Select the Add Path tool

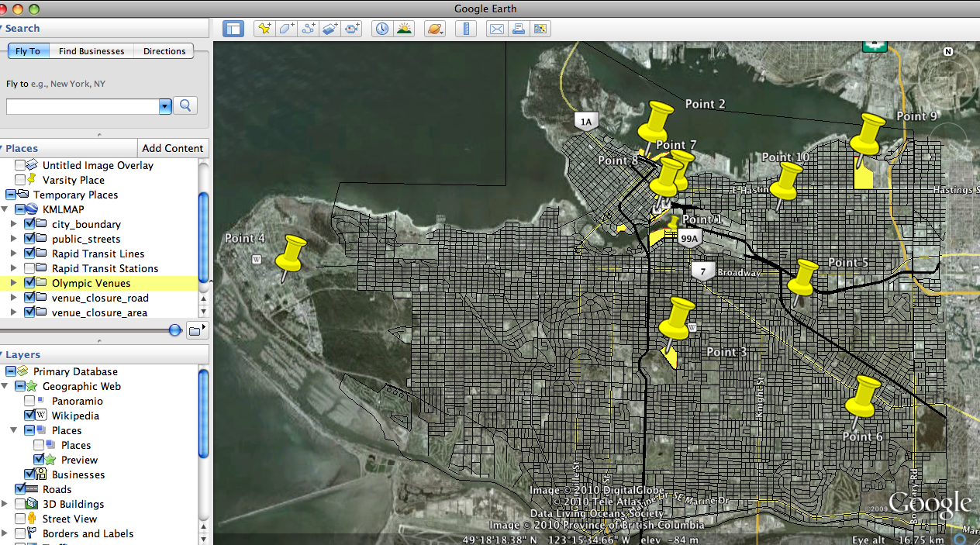309,29
